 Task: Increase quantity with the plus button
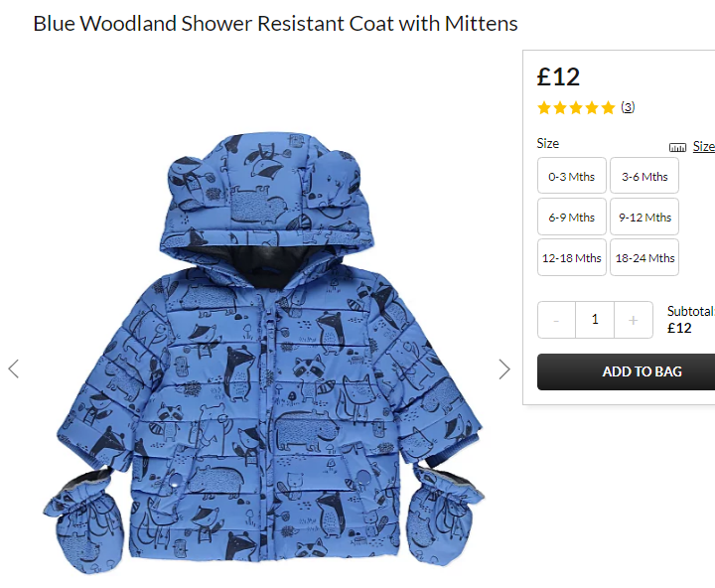pyautogui.click(x=633, y=320)
